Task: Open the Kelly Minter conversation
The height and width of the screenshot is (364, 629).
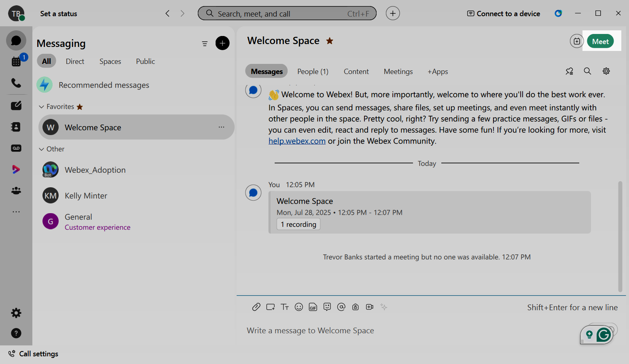Action: [x=137, y=196]
